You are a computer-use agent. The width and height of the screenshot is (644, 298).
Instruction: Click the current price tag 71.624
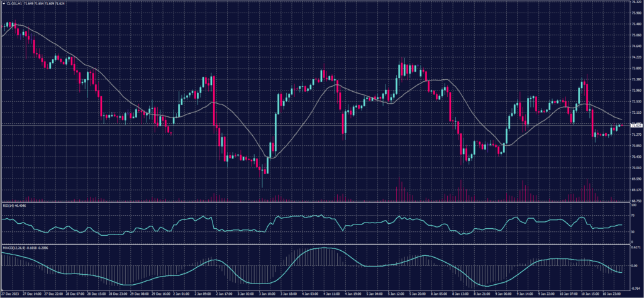click(x=635, y=126)
